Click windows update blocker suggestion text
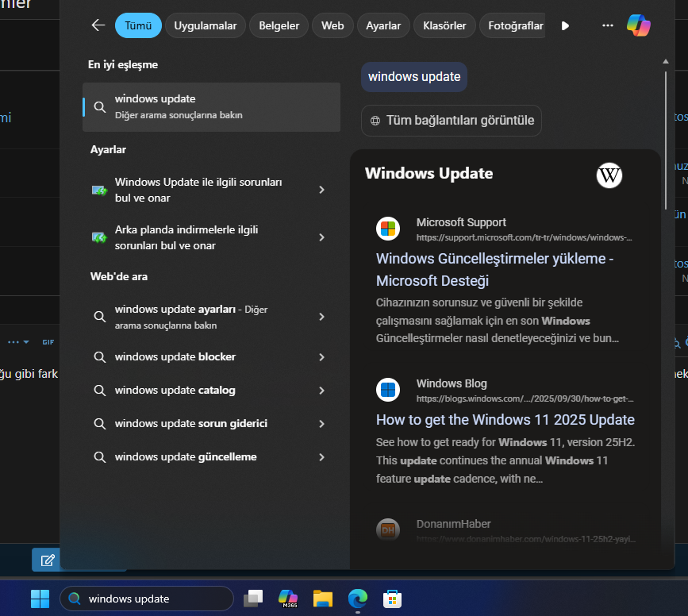The image size is (688, 616). click(x=175, y=357)
